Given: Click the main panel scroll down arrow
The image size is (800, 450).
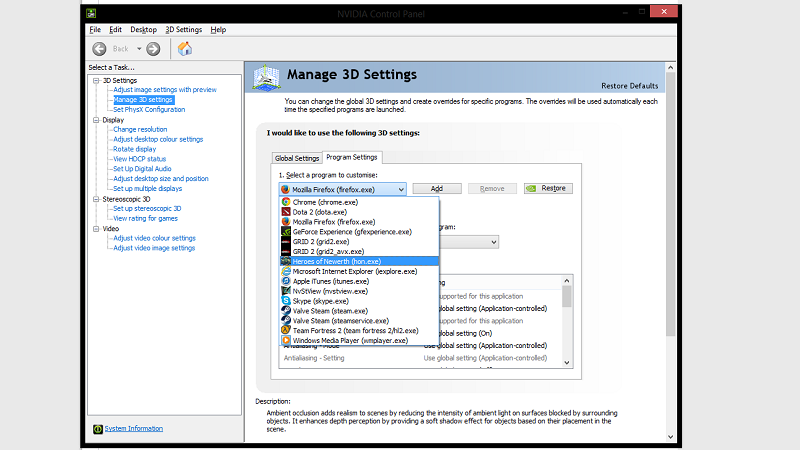Looking at the screenshot, I should tap(671, 437).
